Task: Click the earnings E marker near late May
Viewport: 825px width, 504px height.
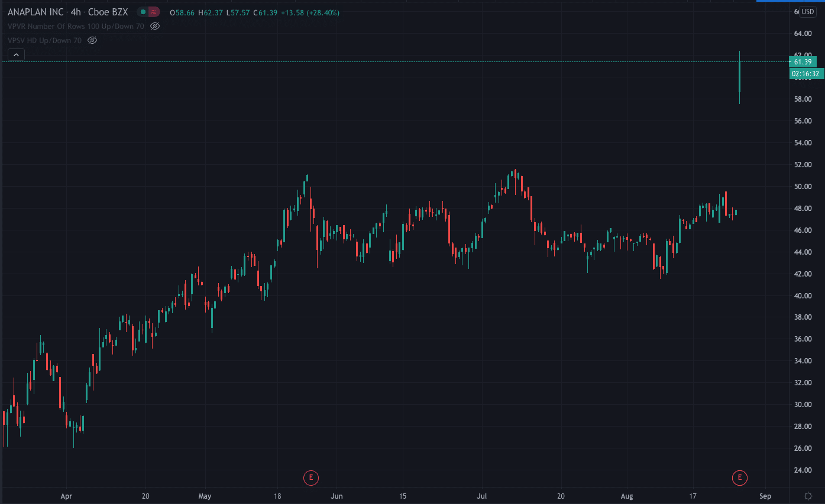Action: (x=310, y=477)
